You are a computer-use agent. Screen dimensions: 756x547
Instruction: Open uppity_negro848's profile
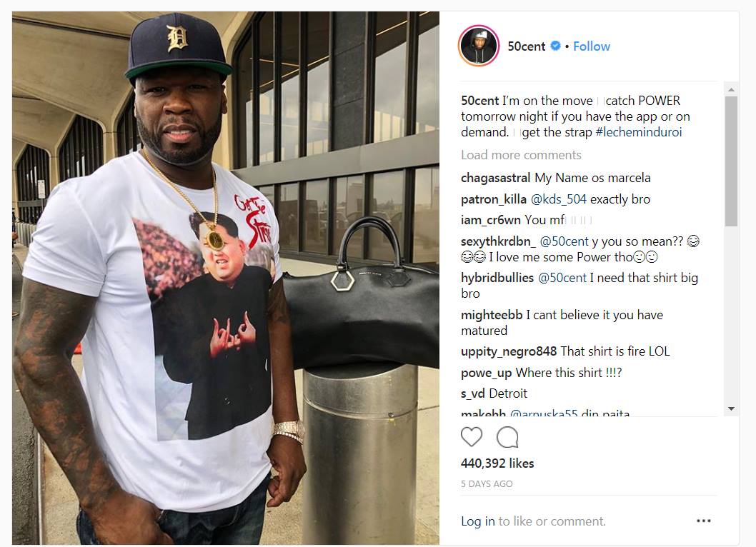509,351
